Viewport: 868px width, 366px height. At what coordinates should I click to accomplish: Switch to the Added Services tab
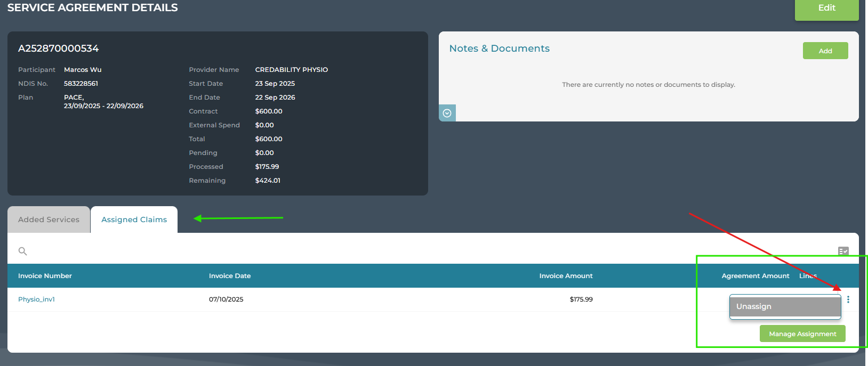(49, 219)
